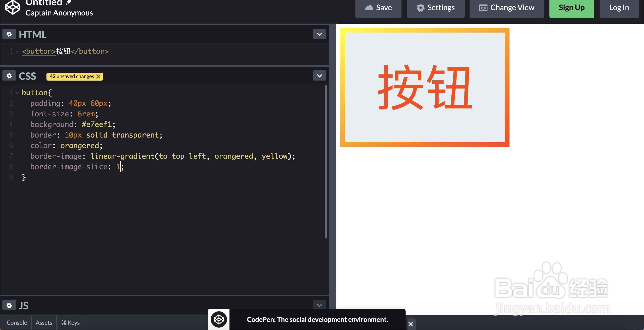Open the Console tab

tap(17, 322)
